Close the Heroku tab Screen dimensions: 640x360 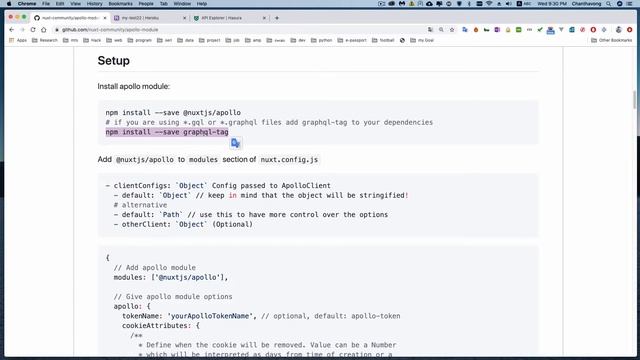(184, 18)
